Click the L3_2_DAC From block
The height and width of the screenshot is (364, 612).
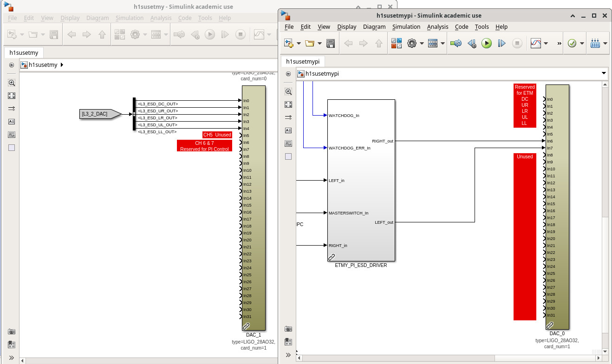coord(98,114)
